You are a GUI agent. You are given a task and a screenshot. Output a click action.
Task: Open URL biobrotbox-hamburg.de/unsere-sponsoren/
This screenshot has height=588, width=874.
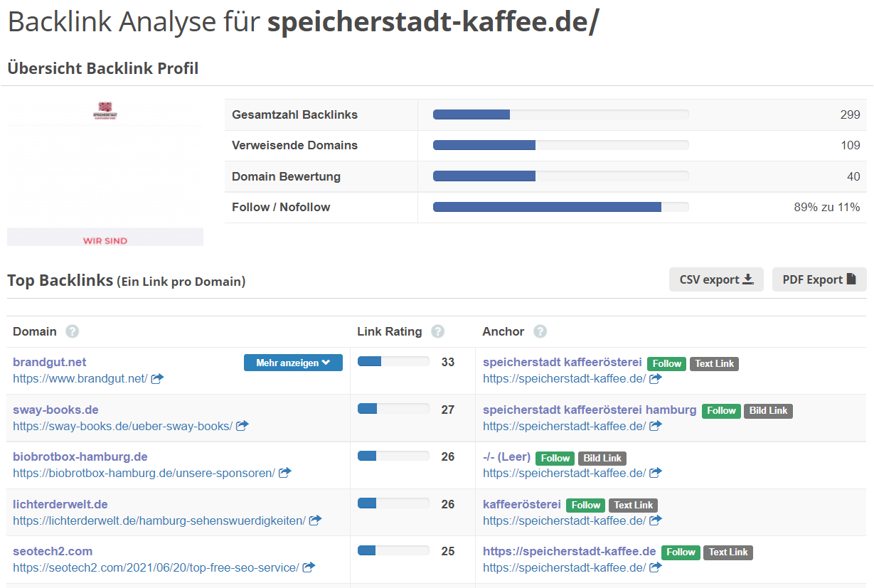pyautogui.click(x=144, y=473)
